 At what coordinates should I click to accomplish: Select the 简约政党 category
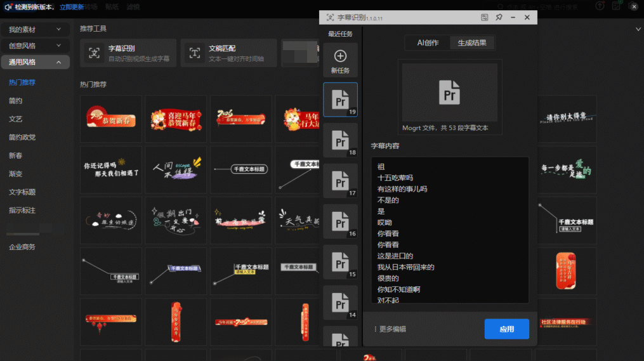point(22,137)
